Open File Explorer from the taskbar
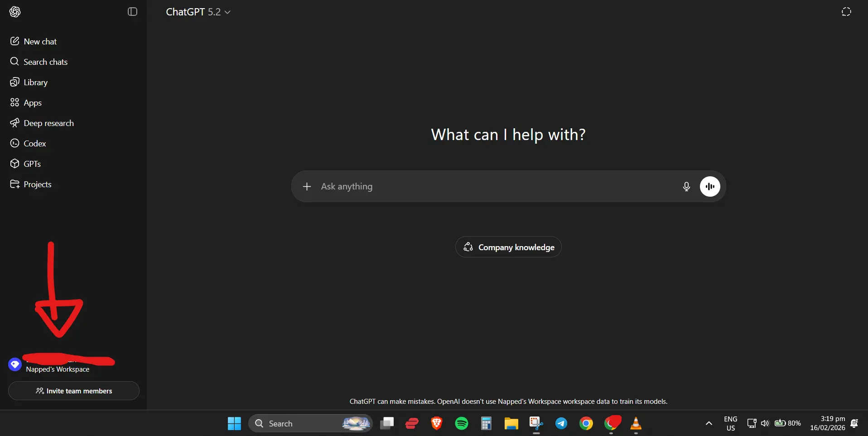868x436 pixels. click(x=511, y=423)
